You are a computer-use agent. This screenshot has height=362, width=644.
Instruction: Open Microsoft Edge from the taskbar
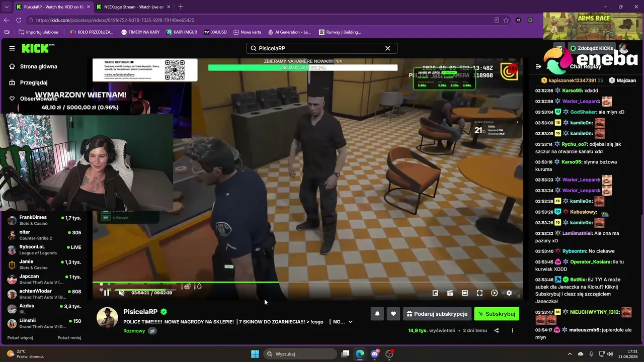360,354
